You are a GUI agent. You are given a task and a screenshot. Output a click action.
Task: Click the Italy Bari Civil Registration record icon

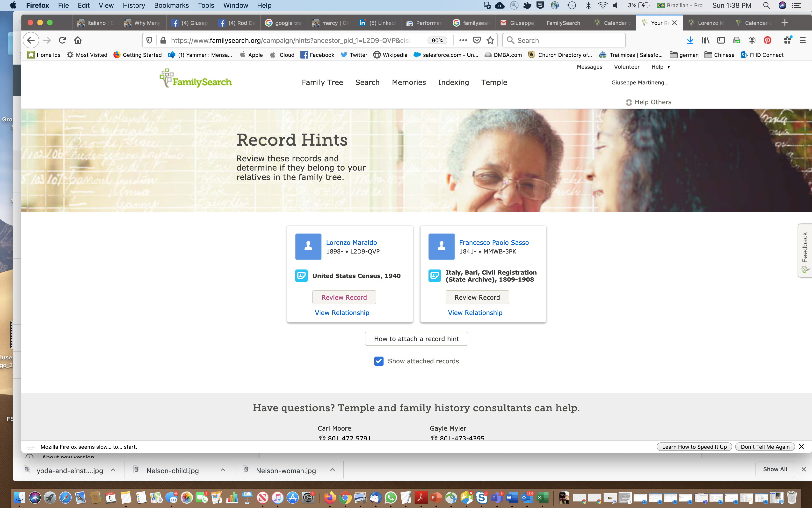coord(435,276)
